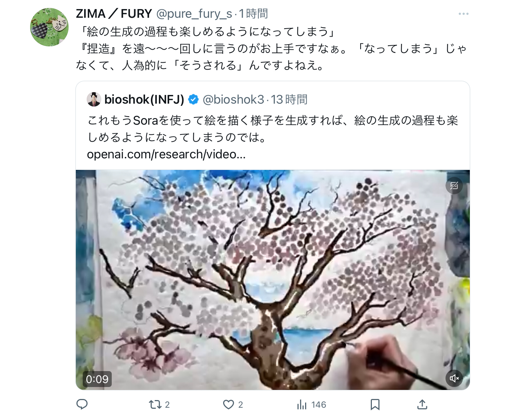Screen dimensions: 509x420
Task: Open the quoted tweet text by bioshok
Action: pyautogui.click(x=273, y=129)
